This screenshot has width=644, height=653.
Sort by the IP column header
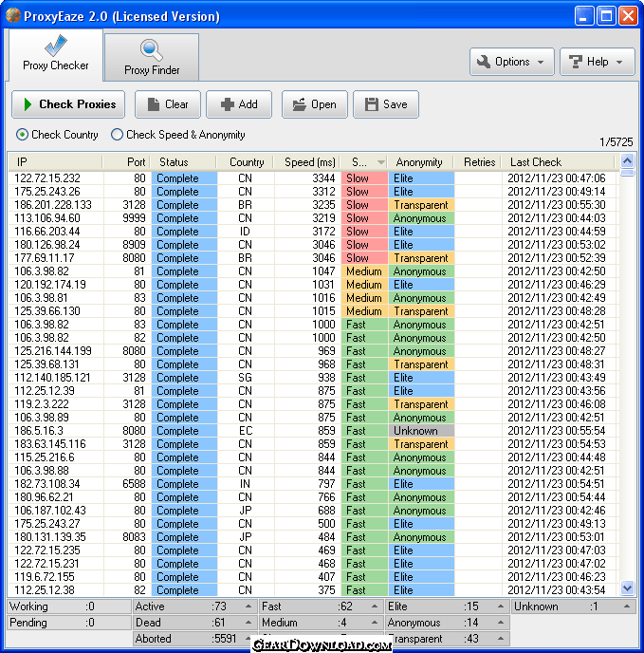point(55,162)
